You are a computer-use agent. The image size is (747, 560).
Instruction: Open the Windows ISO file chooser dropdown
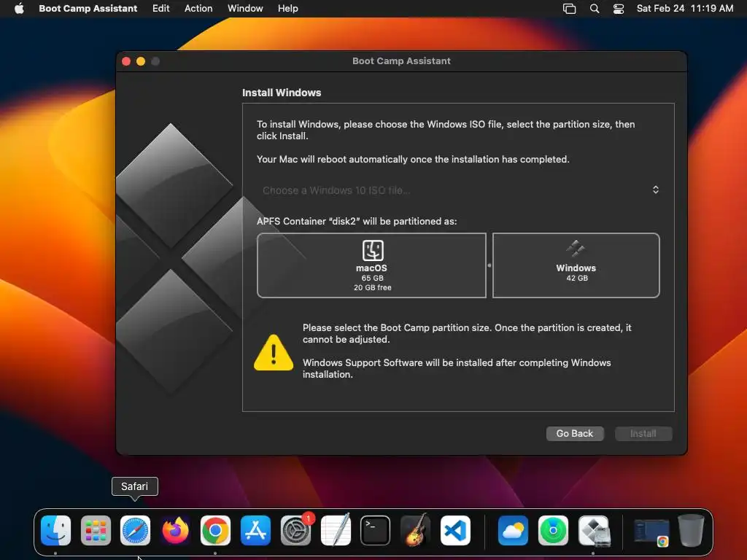pyautogui.click(x=458, y=190)
